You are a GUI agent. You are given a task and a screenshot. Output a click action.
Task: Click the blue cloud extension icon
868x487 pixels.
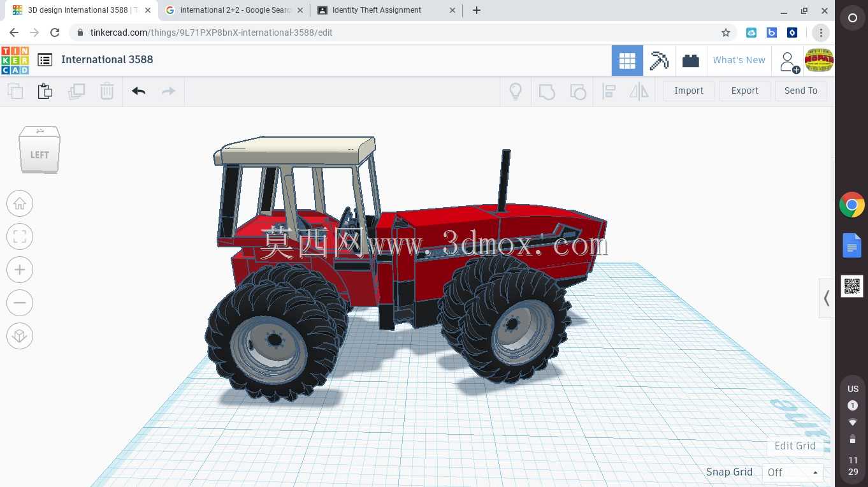pyautogui.click(x=751, y=33)
